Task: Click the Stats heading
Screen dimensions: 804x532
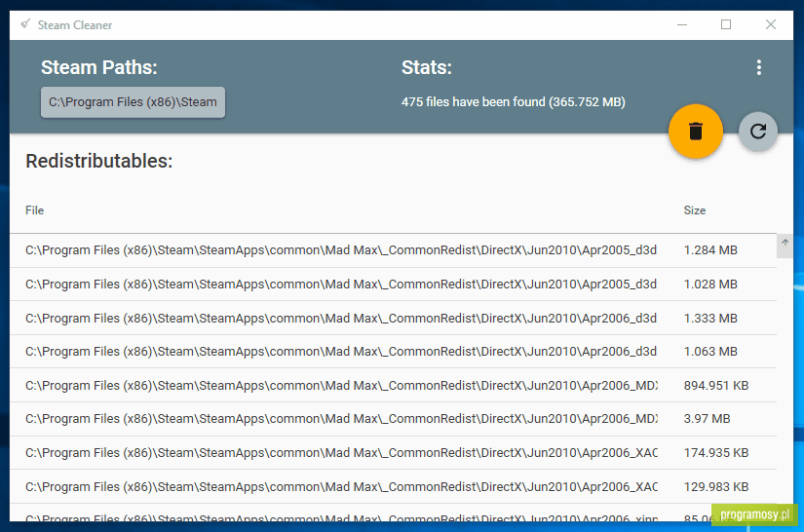Action: 427,67
